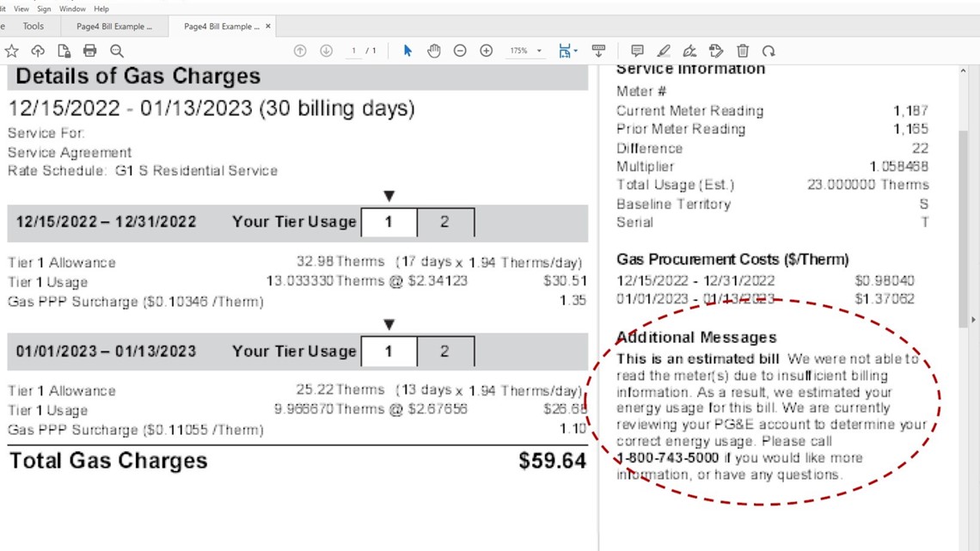Go to the next page with down arrow
Image resolution: width=980 pixels, height=551 pixels.
pyautogui.click(x=326, y=51)
